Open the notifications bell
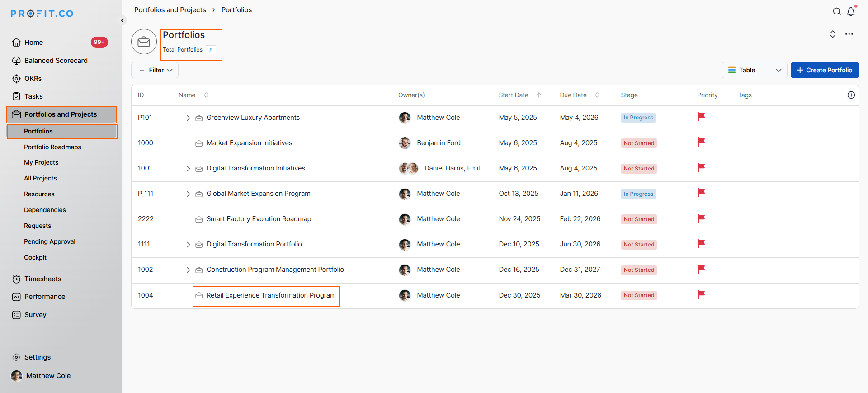This screenshot has width=868, height=393. 851,12
